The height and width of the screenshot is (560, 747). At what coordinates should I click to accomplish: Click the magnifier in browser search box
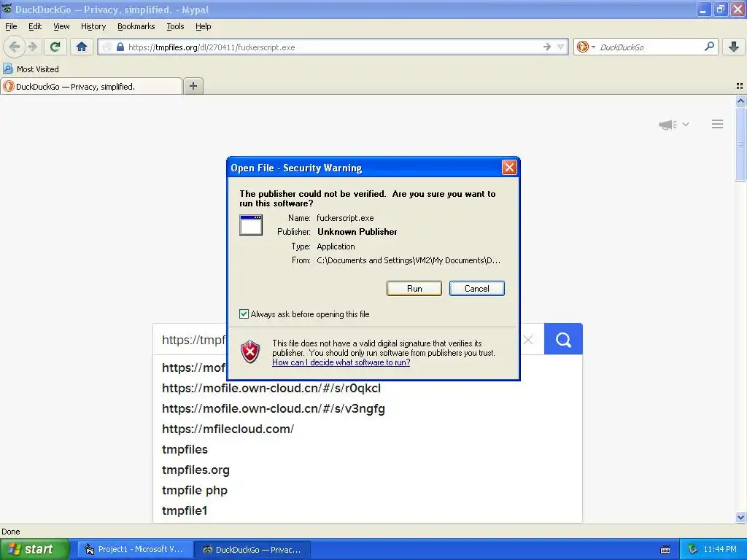709,47
